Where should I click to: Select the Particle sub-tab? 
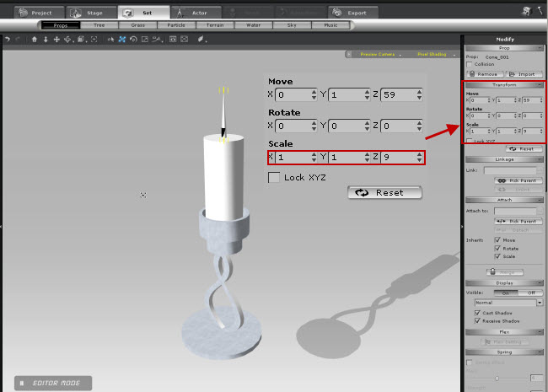pyautogui.click(x=176, y=25)
